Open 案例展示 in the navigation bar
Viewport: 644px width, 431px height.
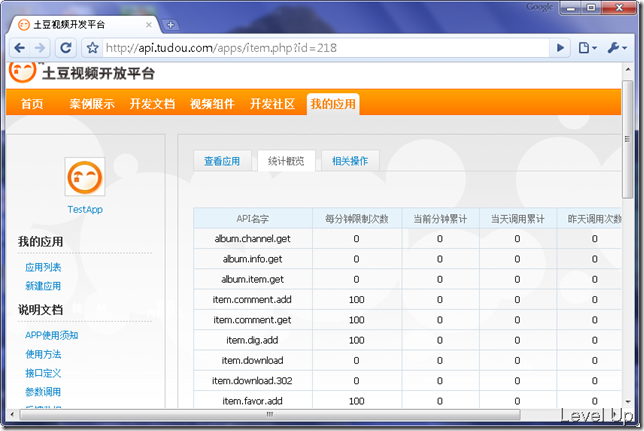[x=92, y=104]
